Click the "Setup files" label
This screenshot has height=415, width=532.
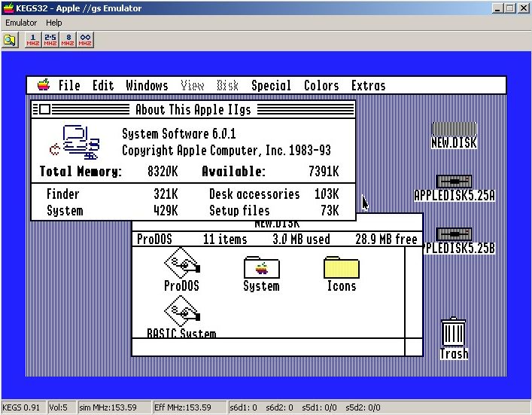coord(239,211)
